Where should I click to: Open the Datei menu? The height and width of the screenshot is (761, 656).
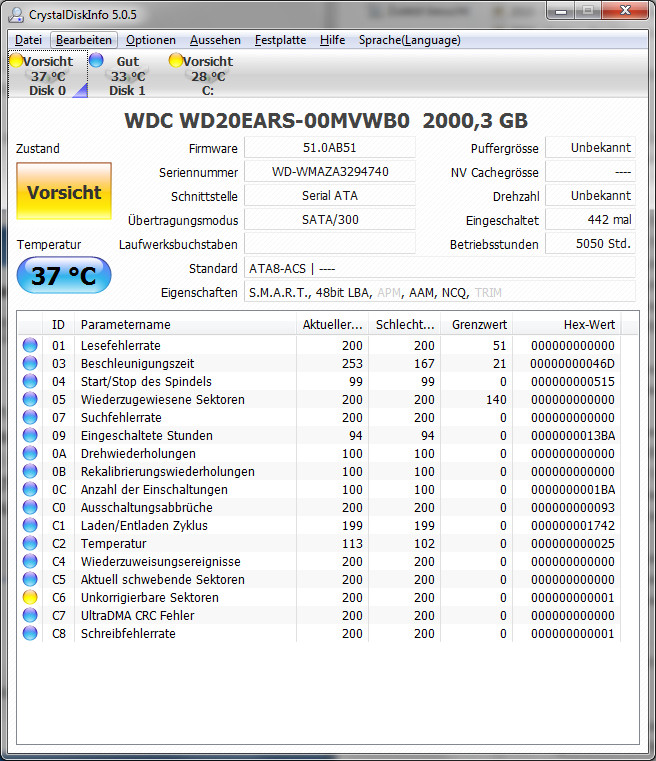tap(28, 40)
